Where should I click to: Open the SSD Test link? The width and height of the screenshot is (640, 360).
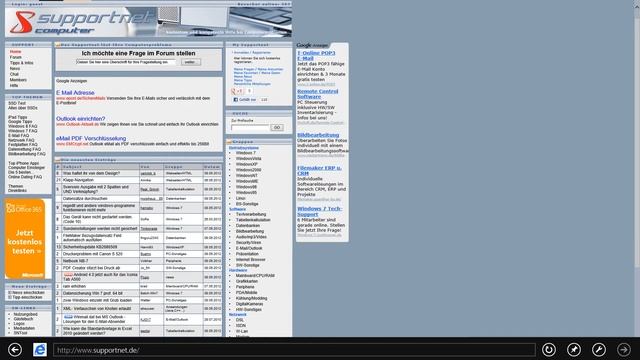click(x=17, y=104)
